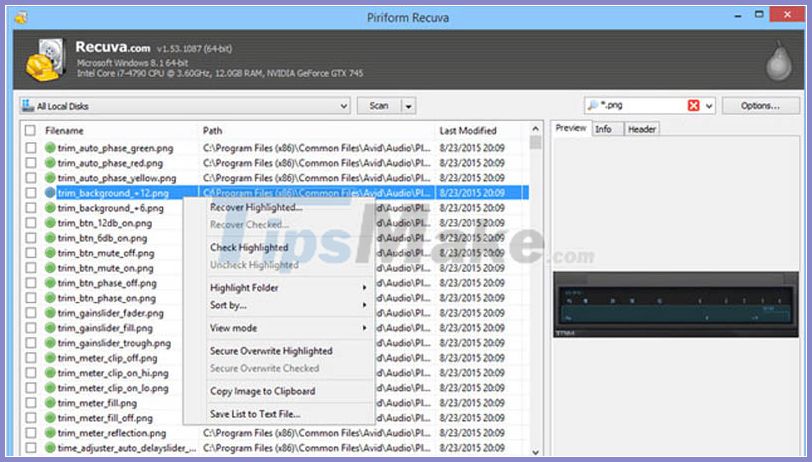
Task: Click the green status dot of trim_gainslider_fill.png
Action: 50,328
